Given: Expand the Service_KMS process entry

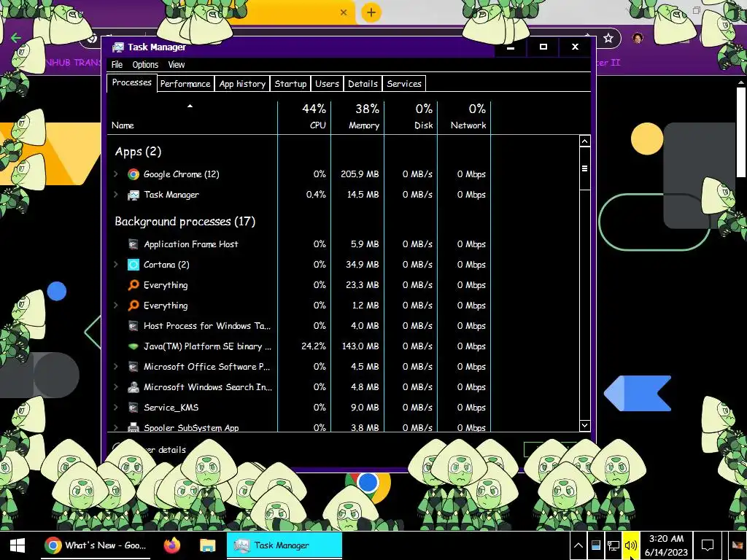Looking at the screenshot, I should (116, 408).
